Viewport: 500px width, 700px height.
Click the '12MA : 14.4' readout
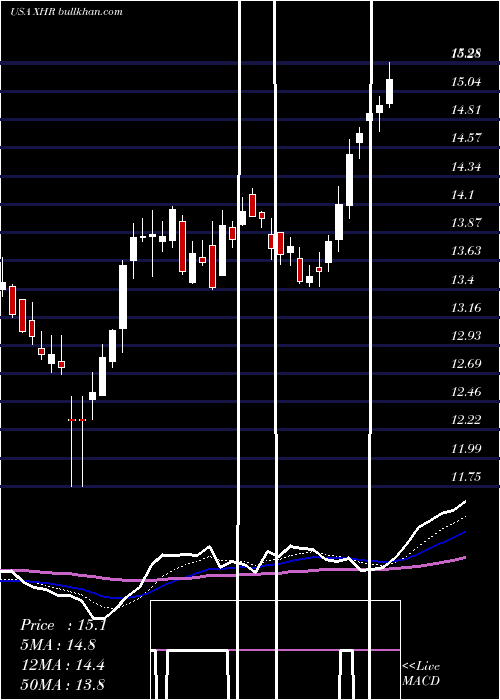tap(63, 665)
